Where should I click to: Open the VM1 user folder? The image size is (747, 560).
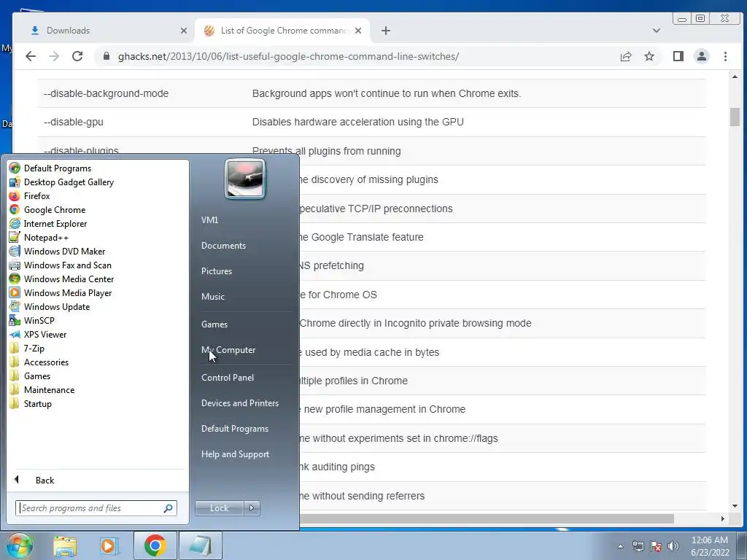209,219
